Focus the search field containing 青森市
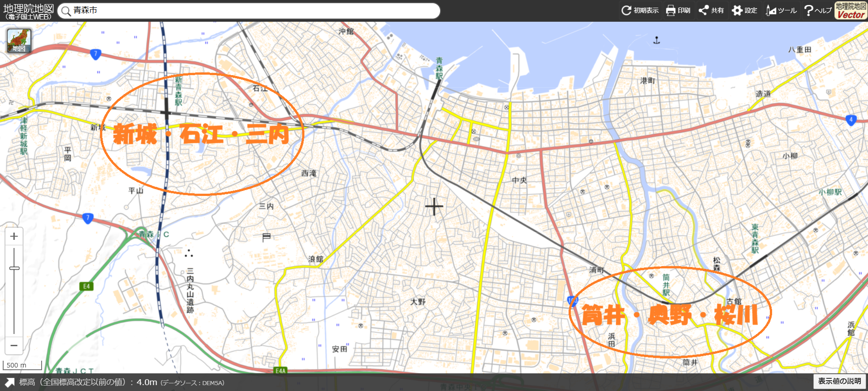This screenshot has height=391, width=868. 253,11
